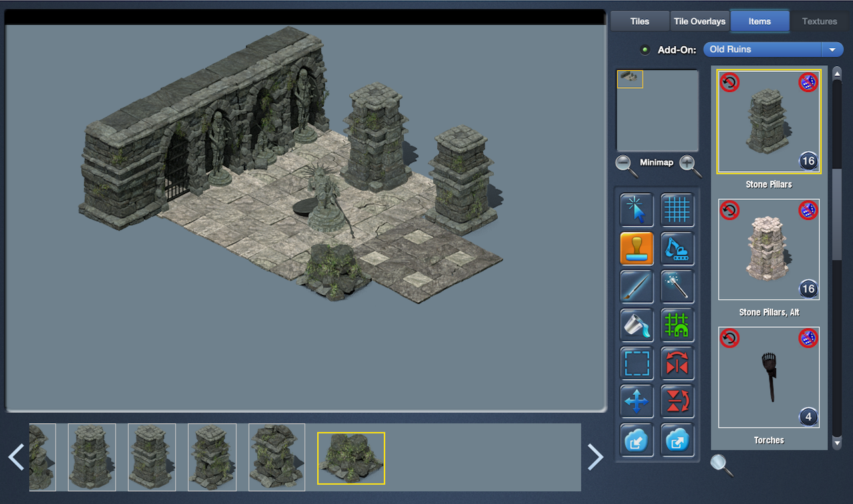Click the green grid dungeon tool
853x504 pixels.
[x=677, y=325]
